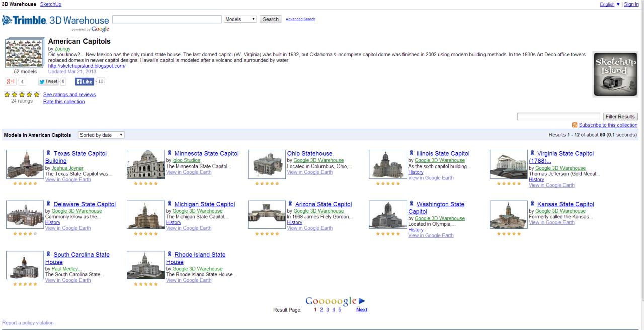Open the Ohio Statehouse model thumbnail
644x330 pixels.
(x=267, y=164)
